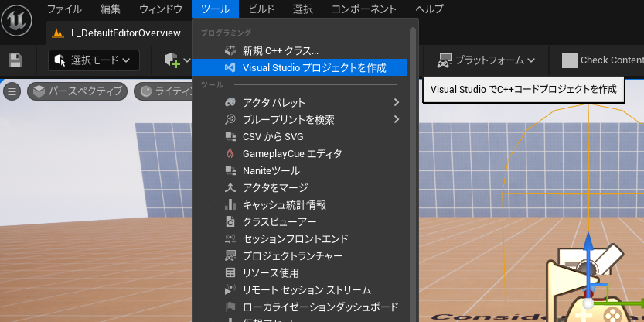Viewport: 644px width, 322px height.
Task: Expand the ブループリントを検索 submenu arrow
Action: click(397, 119)
